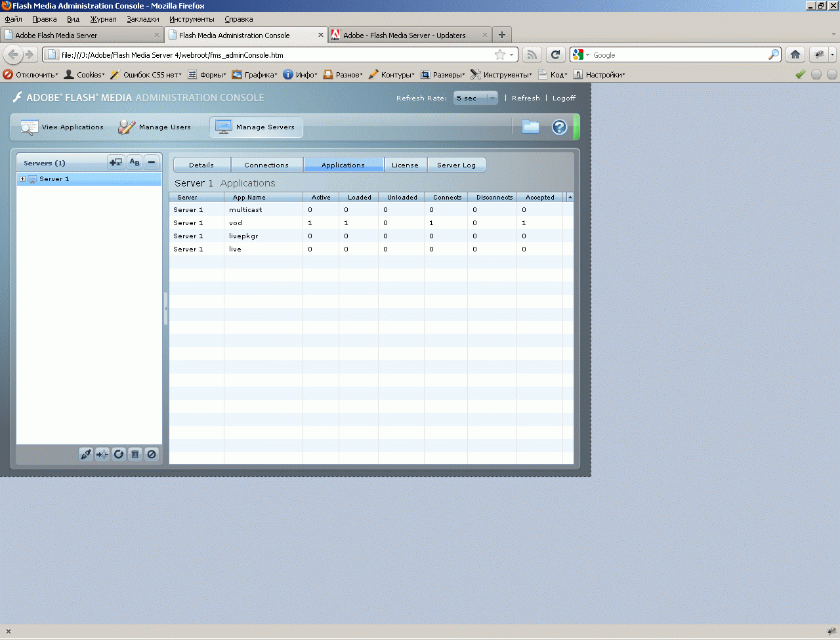The height and width of the screenshot is (640, 840).
Task: Open the Инструменты developer toolbar dropdown
Action: tap(501, 74)
